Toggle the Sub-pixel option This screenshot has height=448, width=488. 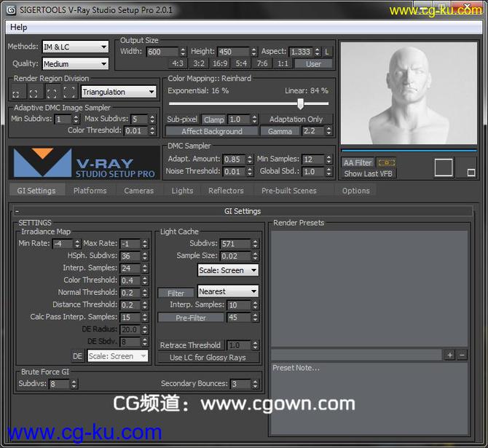click(182, 119)
